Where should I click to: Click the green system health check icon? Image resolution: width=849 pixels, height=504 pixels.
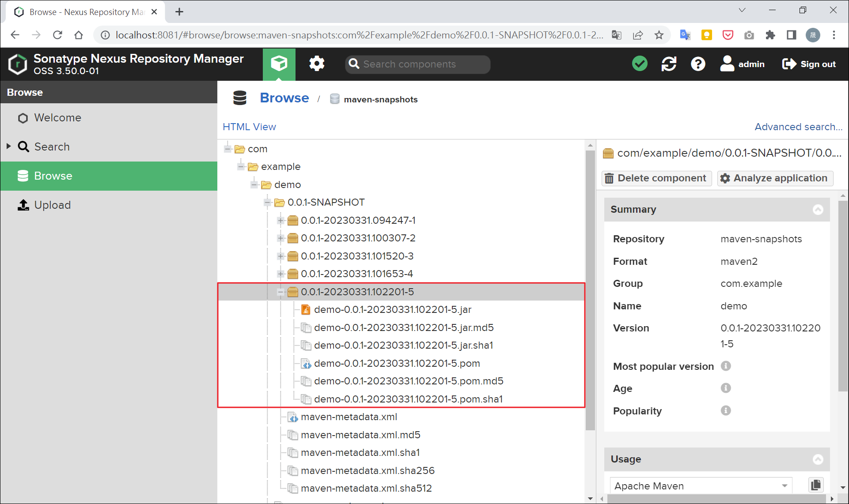point(639,64)
